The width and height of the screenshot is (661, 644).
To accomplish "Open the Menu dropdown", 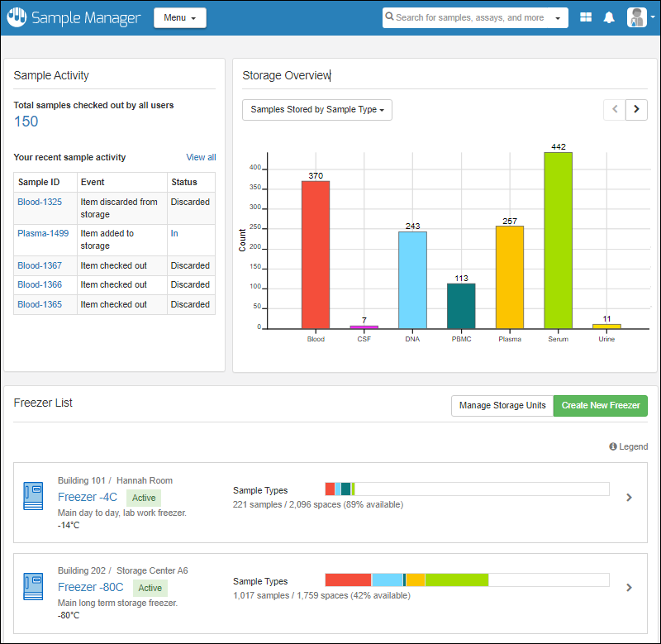I will pyautogui.click(x=179, y=17).
